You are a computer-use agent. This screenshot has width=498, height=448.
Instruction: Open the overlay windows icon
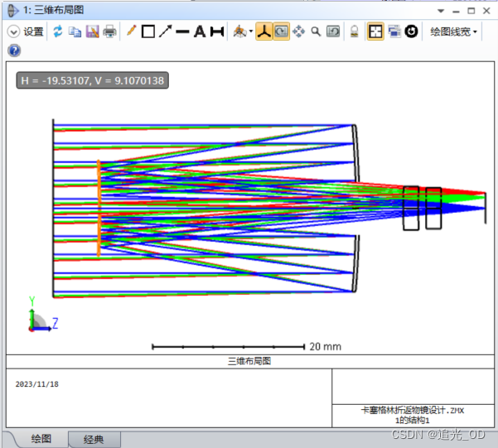[x=394, y=31]
